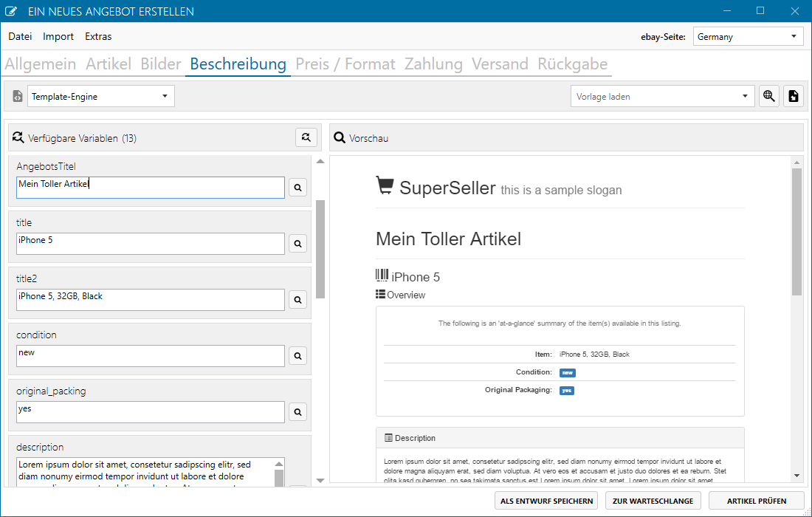Click 'this is a sample slogan' text

click(x=561, y=190)
